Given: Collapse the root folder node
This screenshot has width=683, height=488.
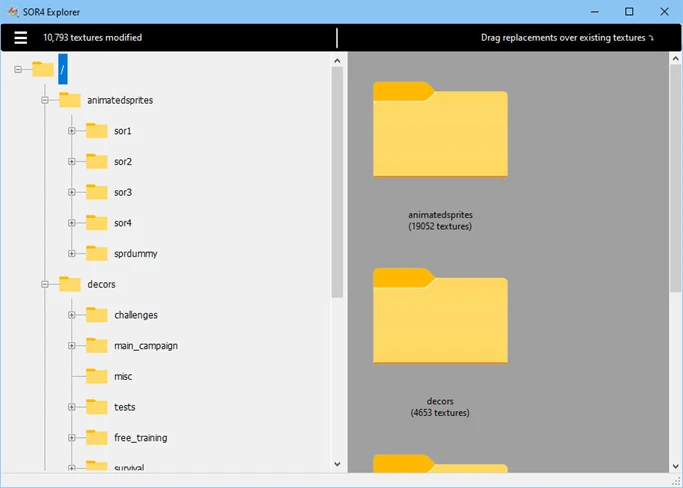Looking at the screenshot, I should click(18, 69).
